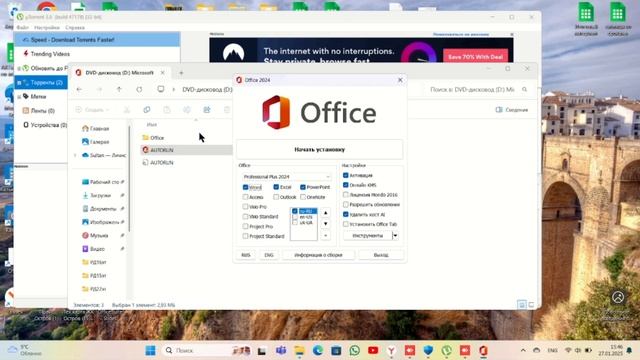The image size is (640, 360).
Task: Move language up with the up arrow
Action: click(x=325, y=213)
